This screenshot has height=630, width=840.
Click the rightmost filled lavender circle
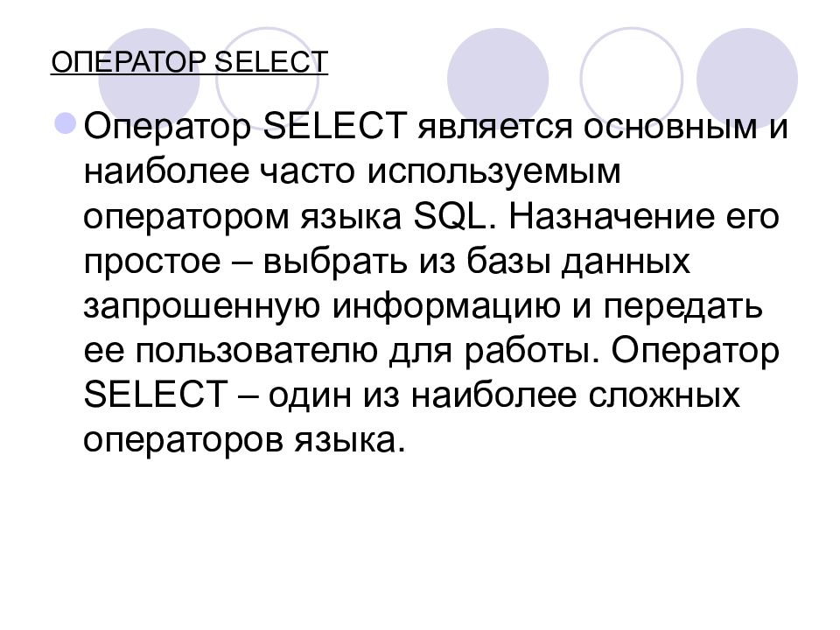tap(747, 79)
